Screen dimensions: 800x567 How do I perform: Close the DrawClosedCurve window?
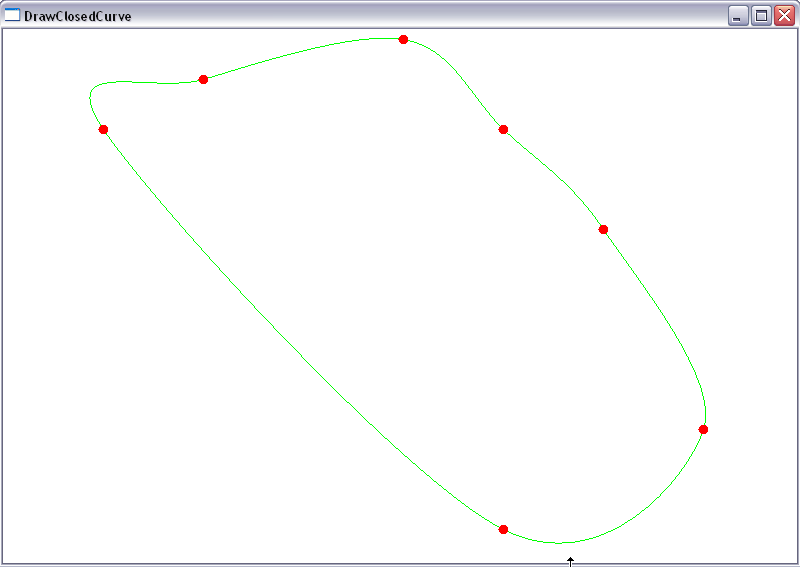point(784,16)
